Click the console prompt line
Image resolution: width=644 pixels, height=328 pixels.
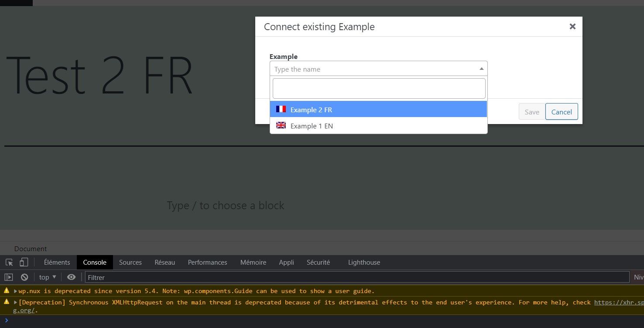point(322,320)
